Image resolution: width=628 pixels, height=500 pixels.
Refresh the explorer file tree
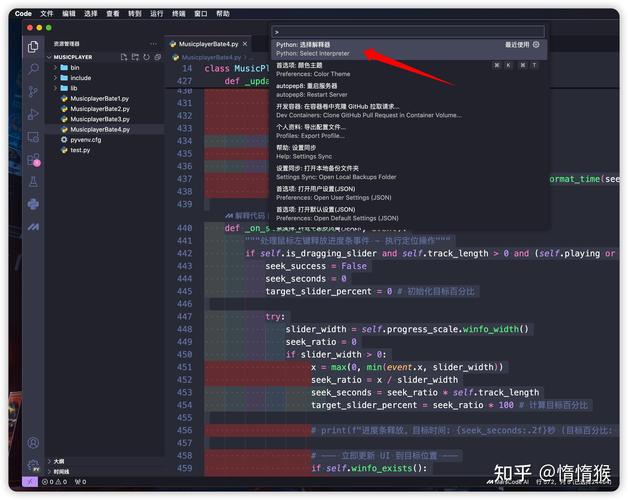click(147, 57)
